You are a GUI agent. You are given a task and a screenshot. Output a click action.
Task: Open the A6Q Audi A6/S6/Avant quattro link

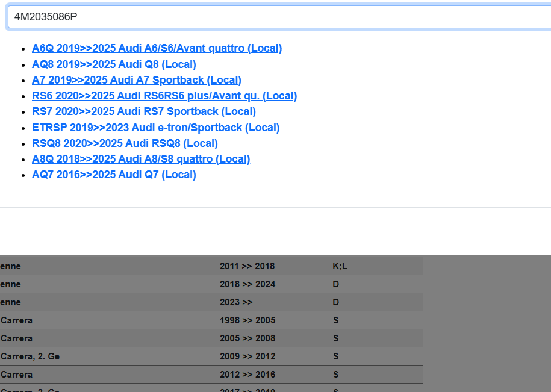pyautogui.click(x=157, y=48)
